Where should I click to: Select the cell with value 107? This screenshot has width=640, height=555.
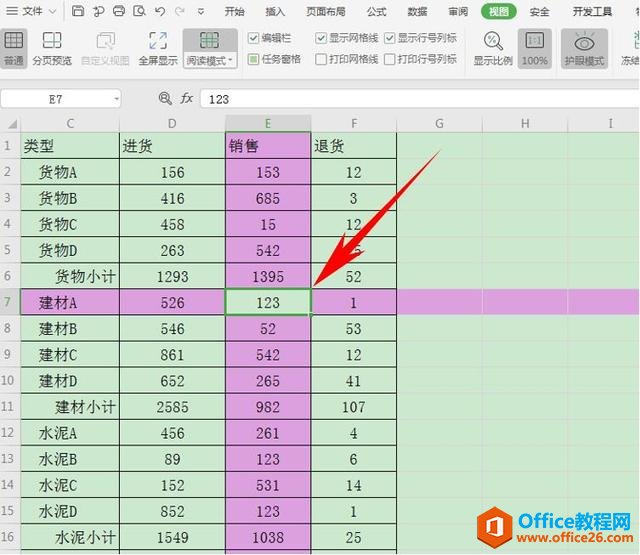[x=354, y=407]
